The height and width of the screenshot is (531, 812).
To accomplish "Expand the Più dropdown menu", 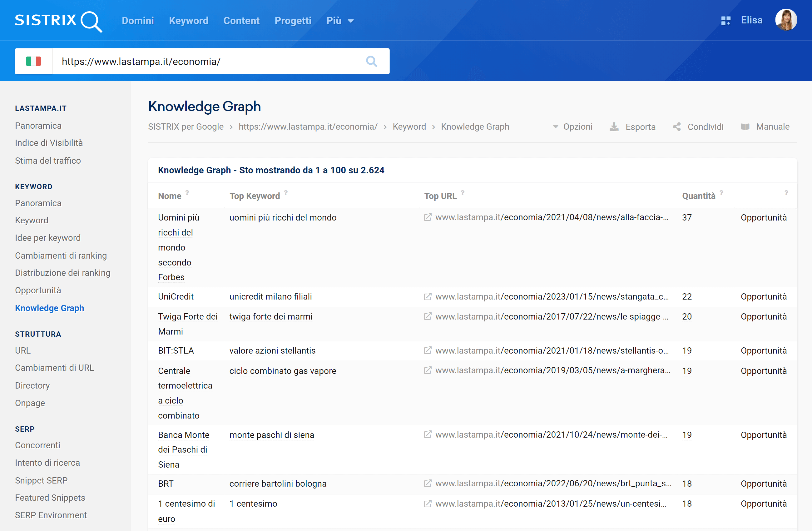I will [340, 21].
